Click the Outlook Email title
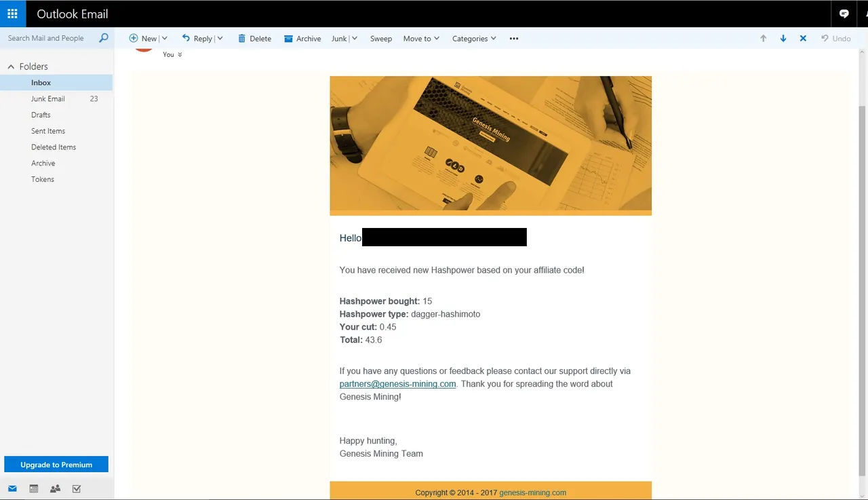The width and height of the screenshot is (868, 500). (x=73, y=14)
